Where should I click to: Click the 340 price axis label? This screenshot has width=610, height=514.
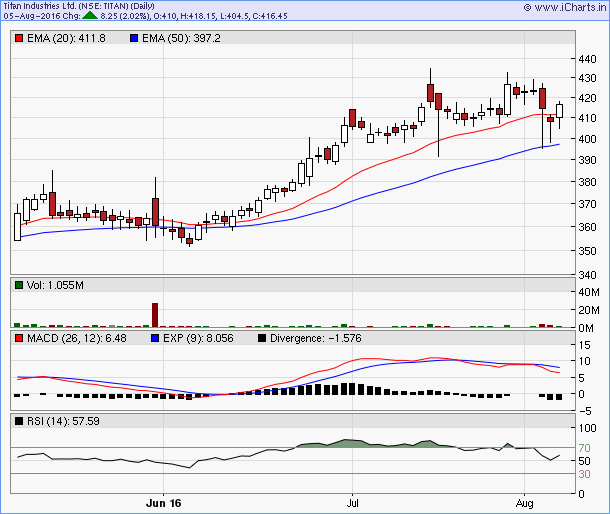pos(587,275)
